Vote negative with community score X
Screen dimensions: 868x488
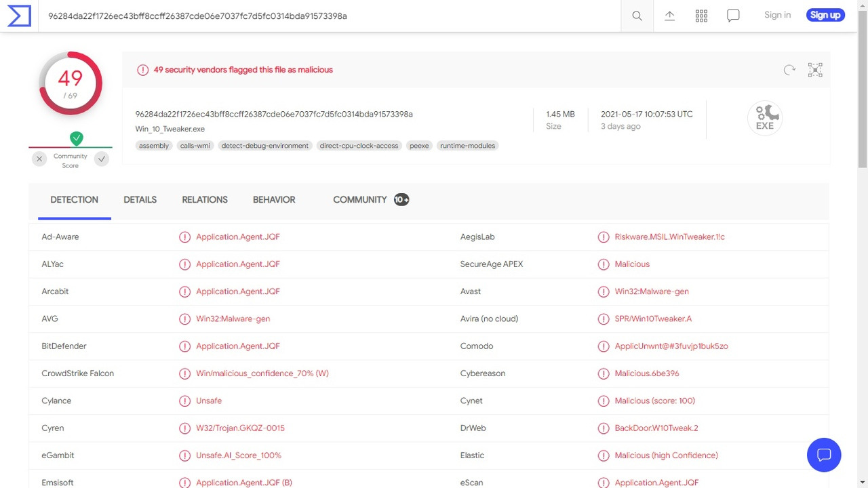(x=39, y=159)
